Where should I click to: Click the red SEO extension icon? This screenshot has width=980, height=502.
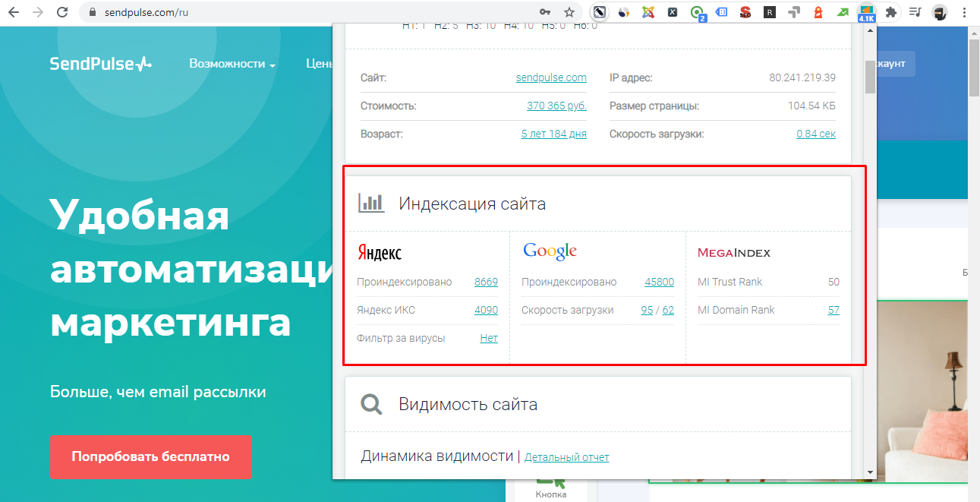click(745, 12)
